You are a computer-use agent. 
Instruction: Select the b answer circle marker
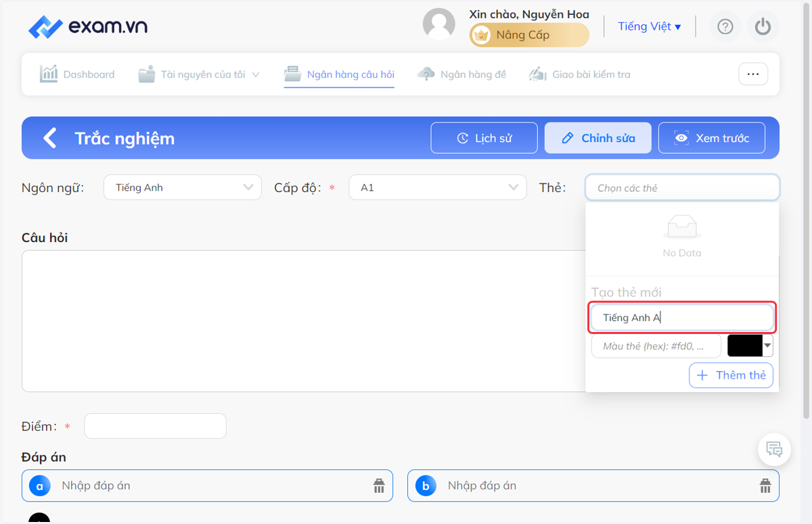tap(426, 485)
